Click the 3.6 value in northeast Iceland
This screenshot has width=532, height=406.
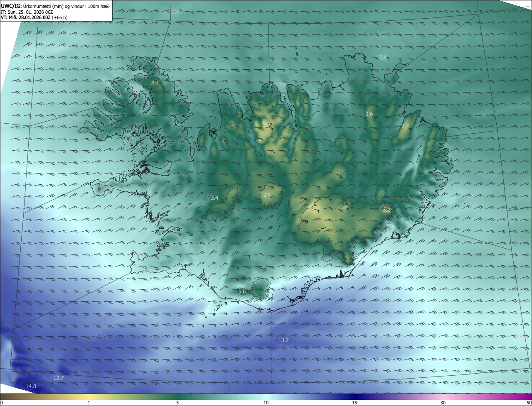(x=369, y=114)
